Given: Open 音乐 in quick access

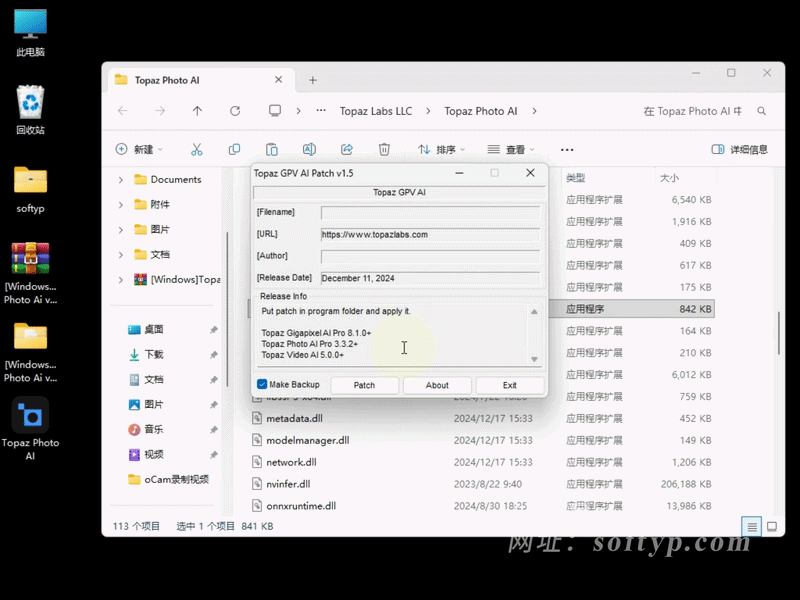Looking at the screenshot, I should (x=154, y=430).
